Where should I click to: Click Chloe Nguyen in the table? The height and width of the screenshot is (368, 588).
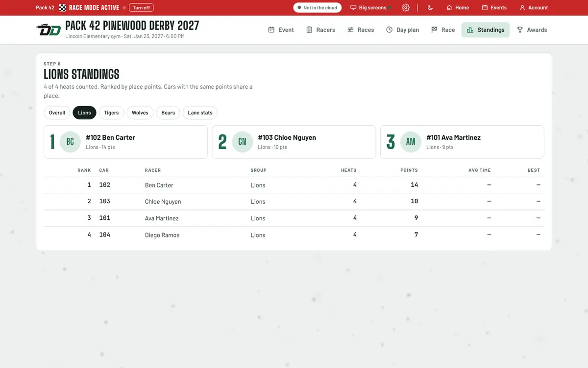(x=163, y=202)
